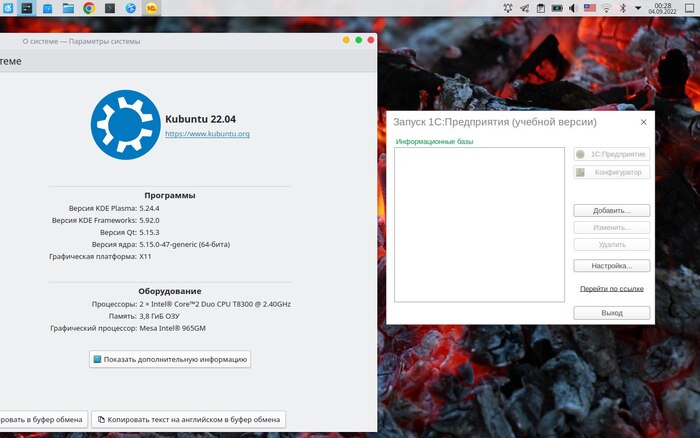
Task: Select graphics platform value X11
Action: point(145,256)
